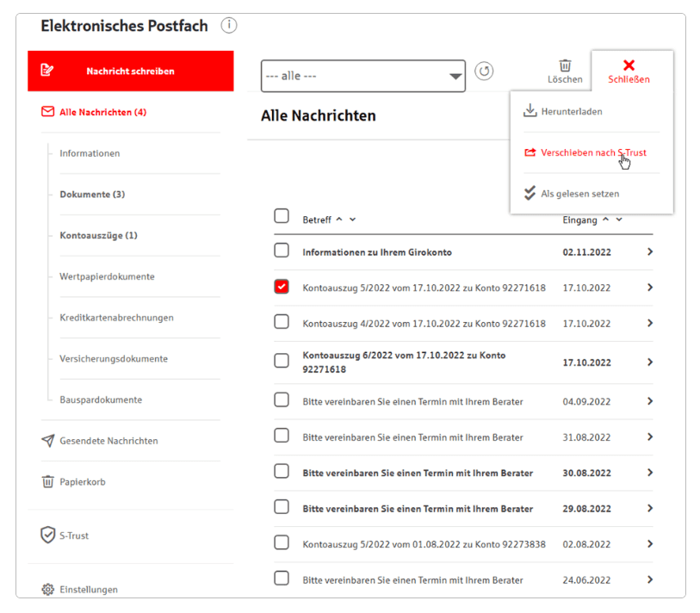Tick the checkbox for message dated 04.09.2022
Image resolution: width=700 pixels, height=613 pixels.
click(282, 399)
